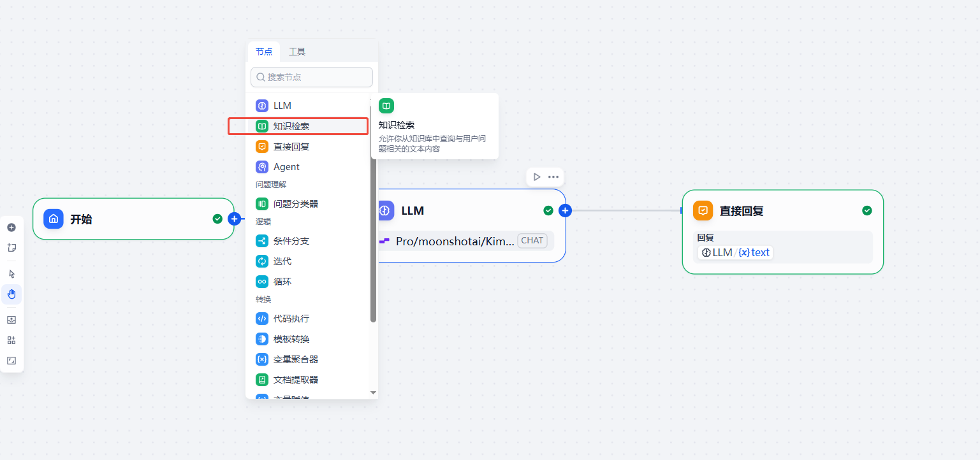Viewport: 980px width, 460px height.
Task: Select the hand pan mode tool
Action: (x=11, y=294)
